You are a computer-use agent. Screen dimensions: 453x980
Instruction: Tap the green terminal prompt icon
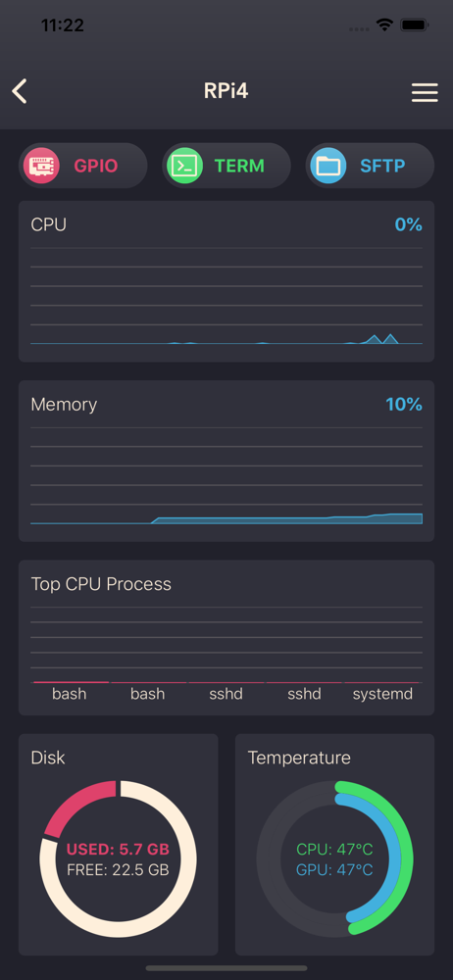point(185,166)
